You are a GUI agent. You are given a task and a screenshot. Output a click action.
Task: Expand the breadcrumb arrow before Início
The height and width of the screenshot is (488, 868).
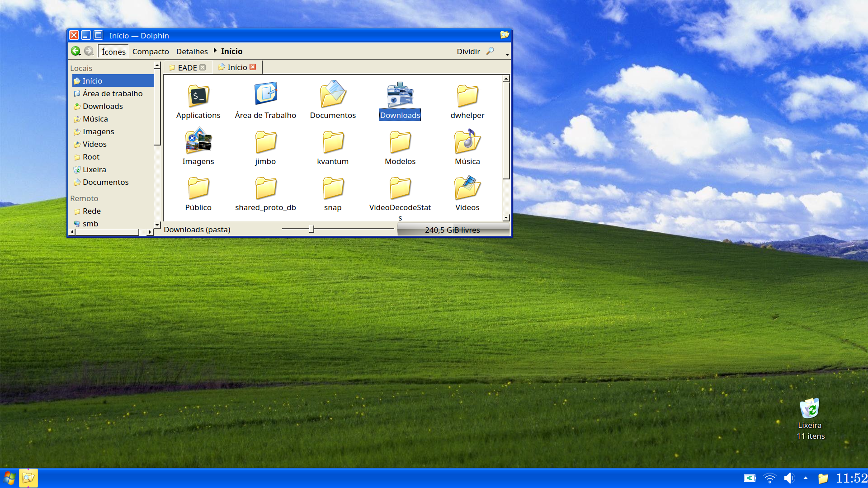click(215, 51)
